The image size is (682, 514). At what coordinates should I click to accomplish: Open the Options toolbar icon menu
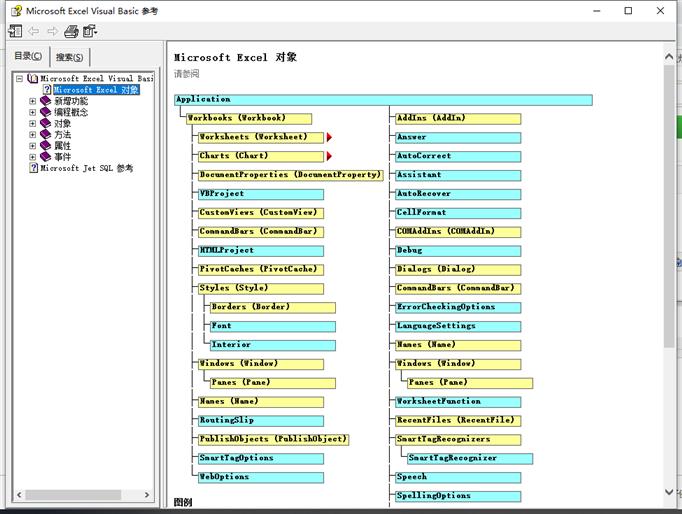point(90,31)
